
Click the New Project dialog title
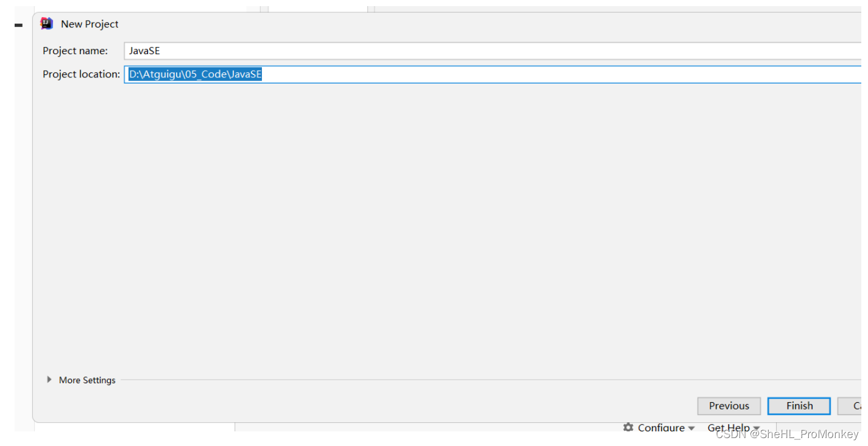(x=90, y=24)
